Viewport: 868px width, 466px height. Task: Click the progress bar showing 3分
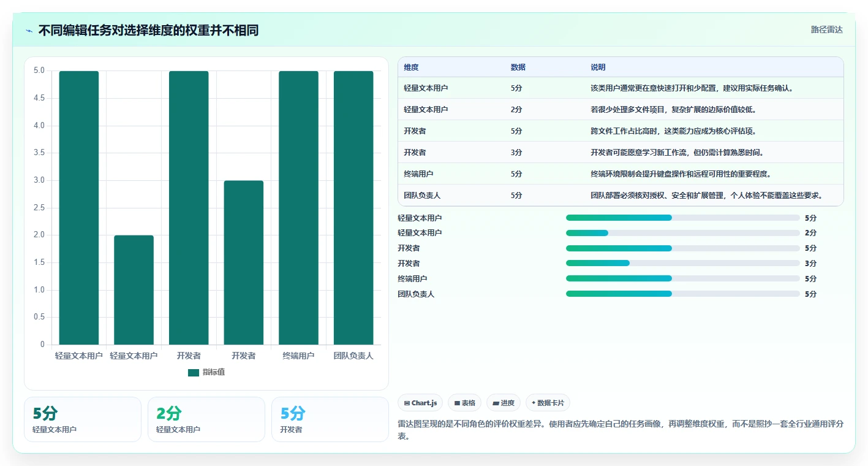[683, 263]
